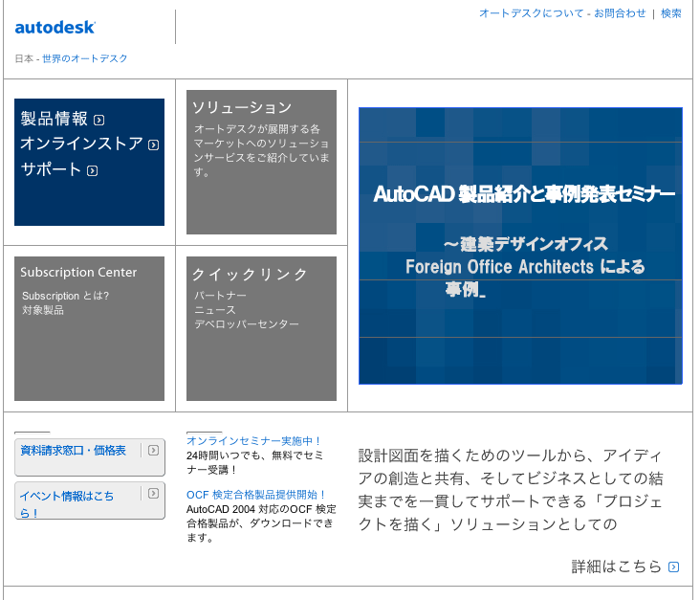Viewport: 700px width, 600px height.
Task: Click イベント情報はこちら button
Action: 90,500
